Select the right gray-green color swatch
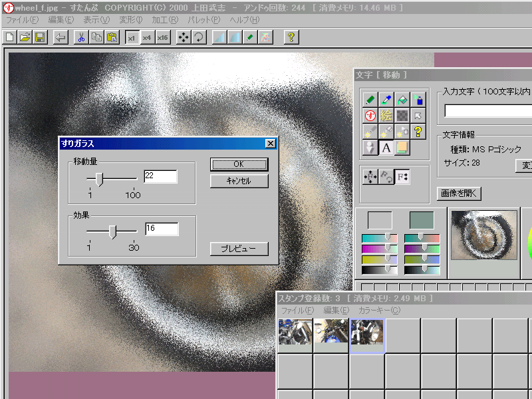The height and width of the screenshot is (399, 532). pyautogui.click(x=422, y=220)
